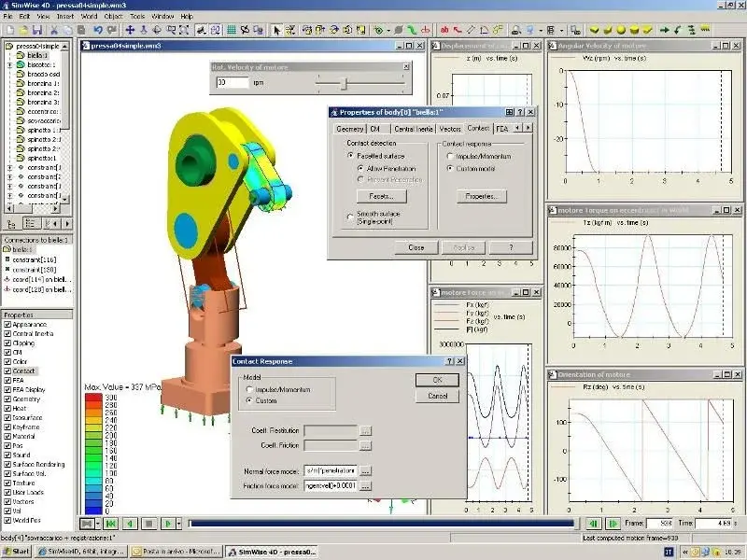Open the dropdown arrow beside the play button
The height and width of the screenshot is (560, 747).
pyautogui.click(x=179, y=524)
